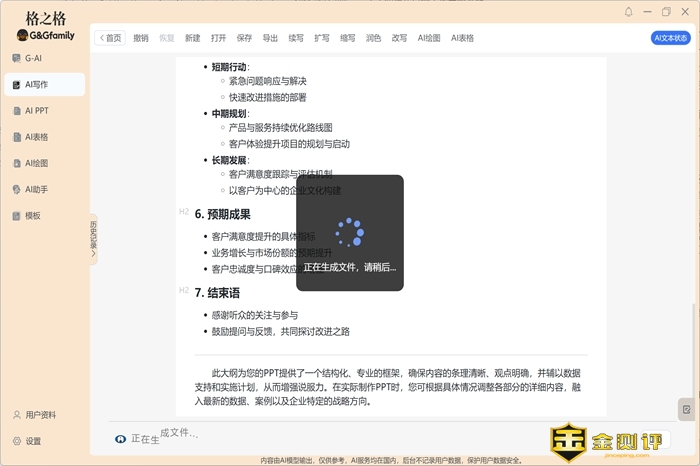Select 润色 polish in the toolbar

click(x=374, y=38)
